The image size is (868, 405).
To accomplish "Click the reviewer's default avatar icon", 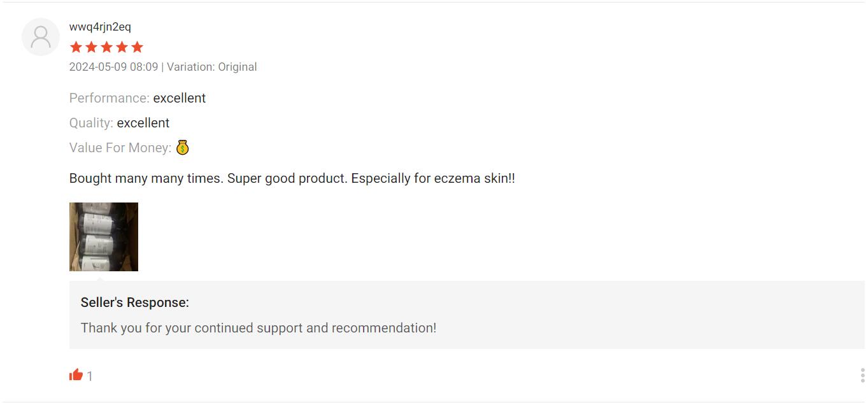I will 41,37.
